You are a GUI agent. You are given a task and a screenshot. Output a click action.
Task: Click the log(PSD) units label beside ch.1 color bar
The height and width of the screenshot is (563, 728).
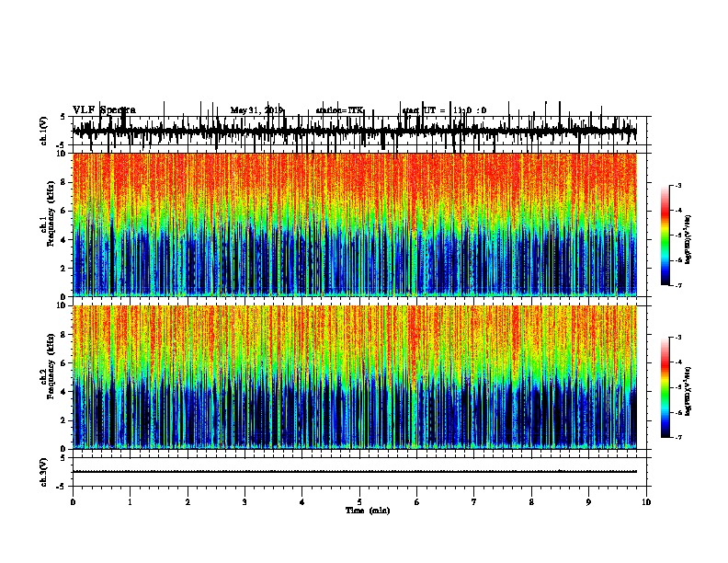point(688,240)
